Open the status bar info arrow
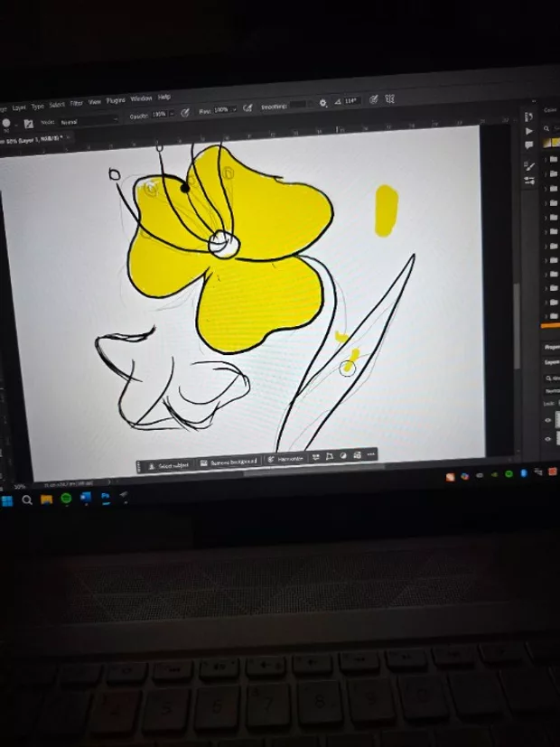560x747 pixels. [x=110, y=481]
